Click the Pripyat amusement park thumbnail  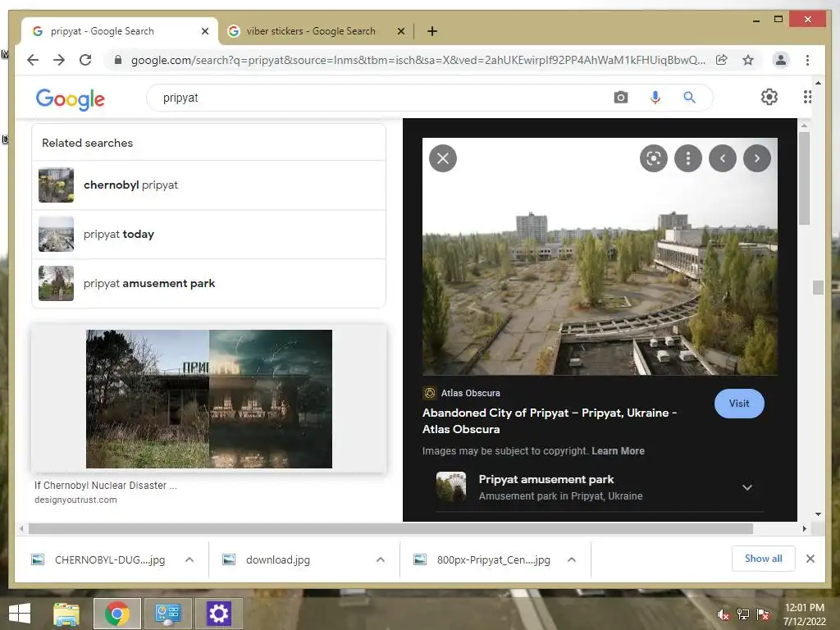click(451, 486)
